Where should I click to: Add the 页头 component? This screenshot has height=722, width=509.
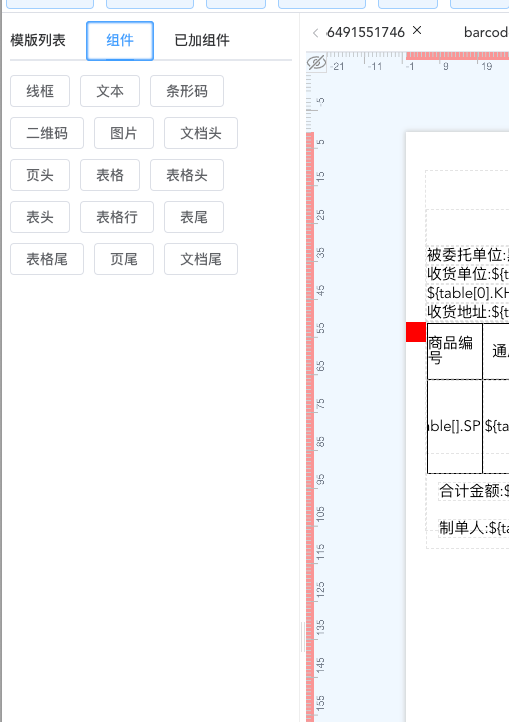[40, 175]
